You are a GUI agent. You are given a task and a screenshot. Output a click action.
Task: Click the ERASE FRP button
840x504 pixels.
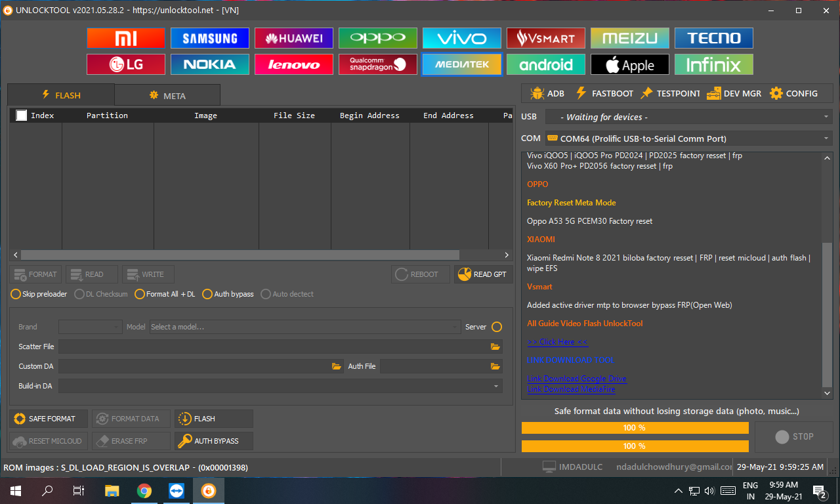(x=131, y=441)
